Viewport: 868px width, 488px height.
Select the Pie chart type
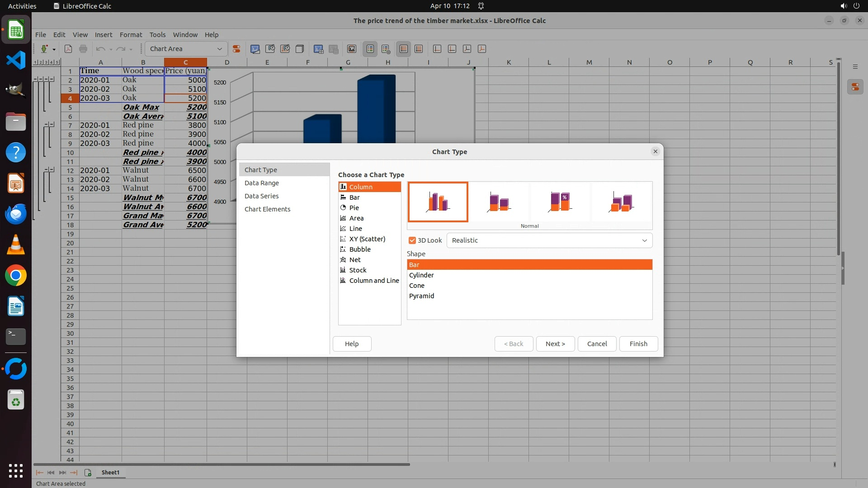point(354,208)
